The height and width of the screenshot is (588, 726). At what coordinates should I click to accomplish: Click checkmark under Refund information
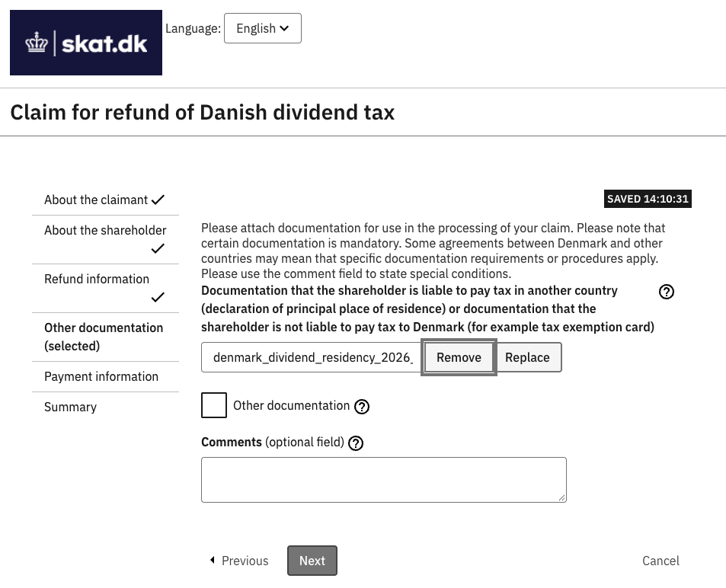(158, 297)
